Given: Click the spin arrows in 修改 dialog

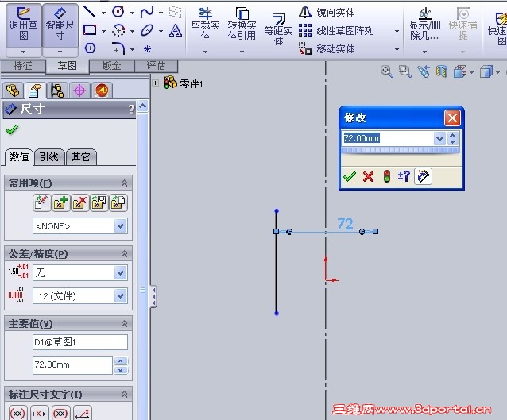Looking at the screenshot, I should coord(453,139).
